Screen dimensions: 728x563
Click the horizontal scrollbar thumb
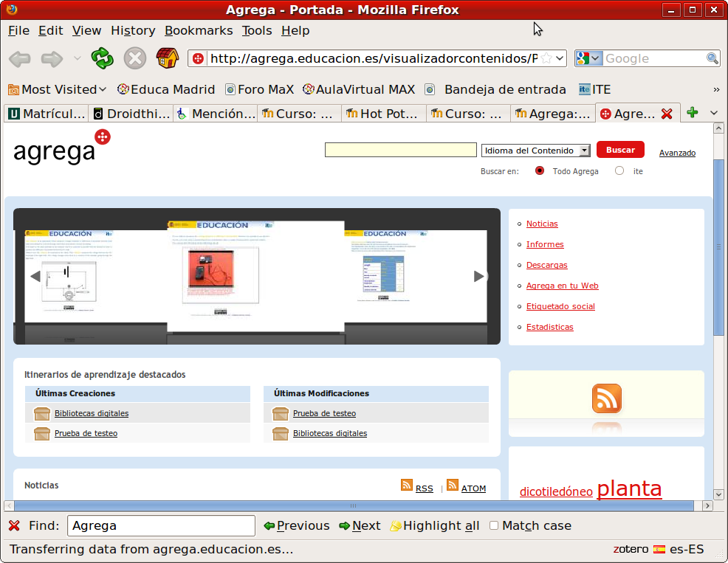[354, 505]
